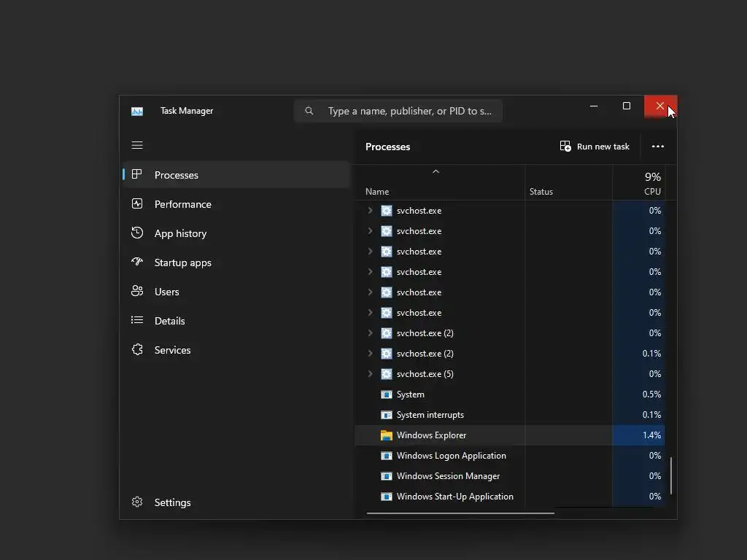
Task: Open the three-dot more options menu
Action: click(657, 146)
